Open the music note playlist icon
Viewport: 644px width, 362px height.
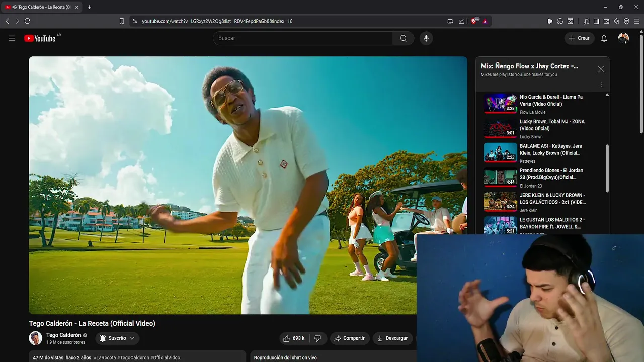(586, 21)
